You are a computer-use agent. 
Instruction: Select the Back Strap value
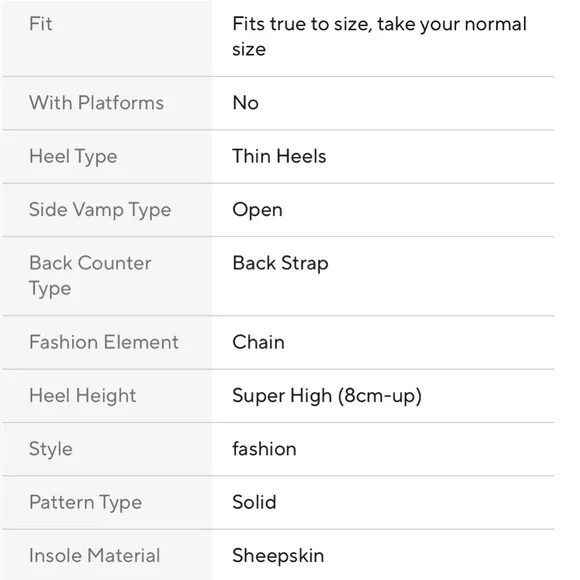(x=280, y=264)
